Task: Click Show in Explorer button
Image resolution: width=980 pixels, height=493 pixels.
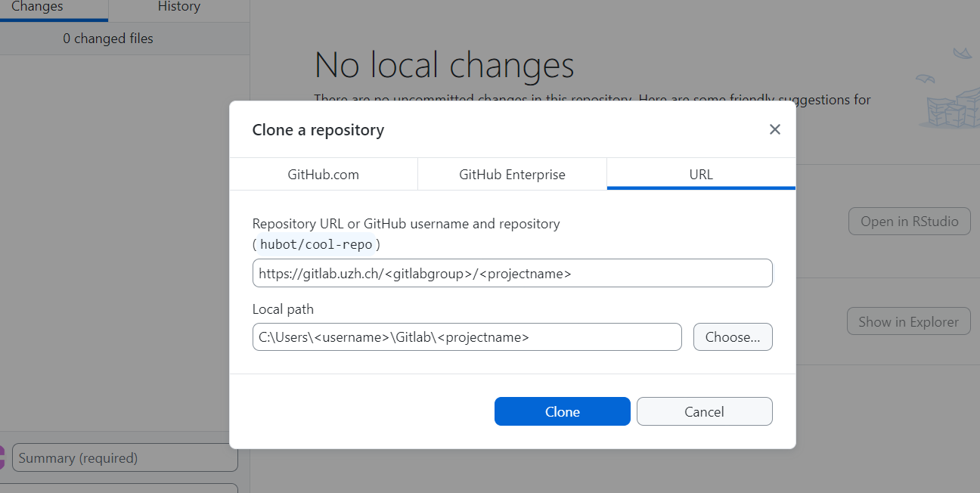Action: 908,321
